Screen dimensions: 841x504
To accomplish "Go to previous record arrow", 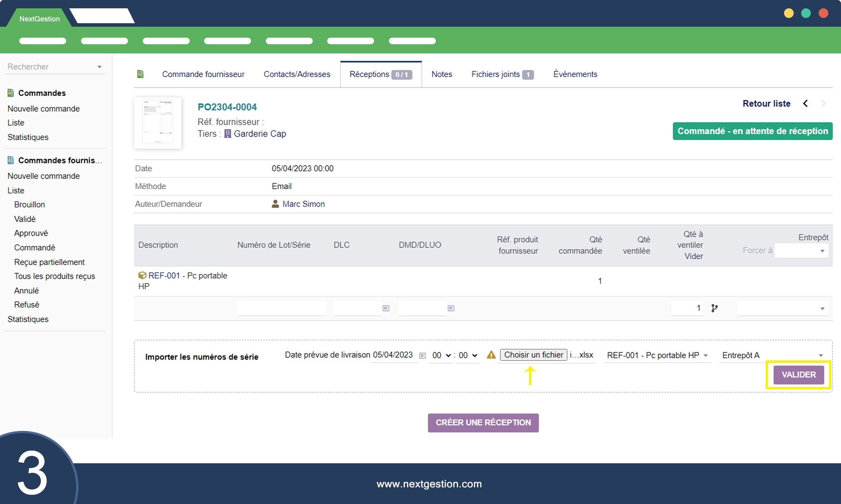I will click(x=805, y=104).
